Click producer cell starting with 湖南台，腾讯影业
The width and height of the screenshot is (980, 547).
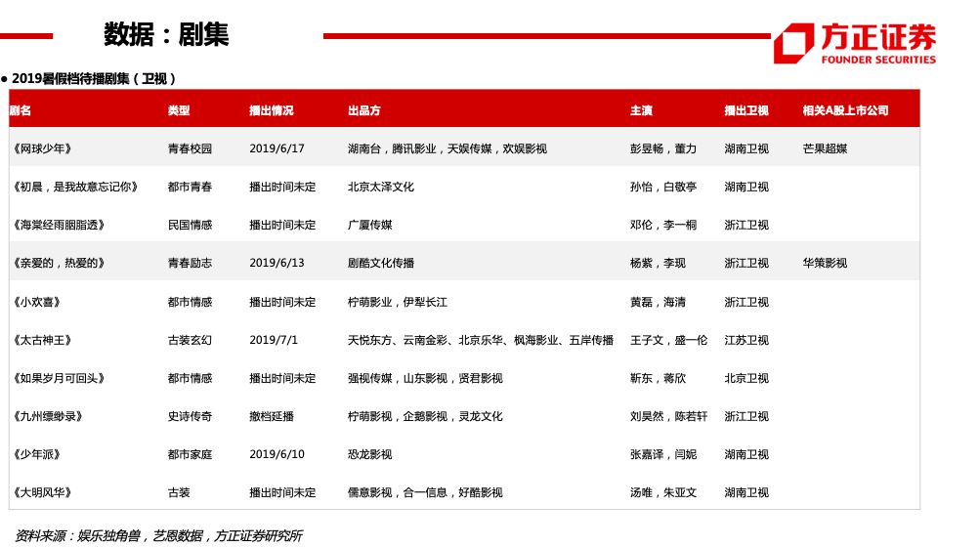447,148
